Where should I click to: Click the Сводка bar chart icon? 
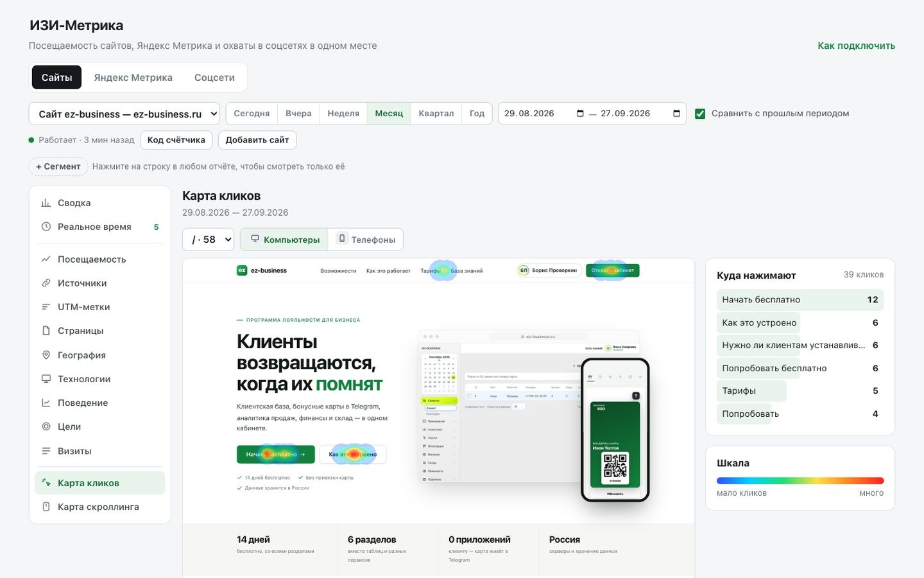(x=46, y=203)
